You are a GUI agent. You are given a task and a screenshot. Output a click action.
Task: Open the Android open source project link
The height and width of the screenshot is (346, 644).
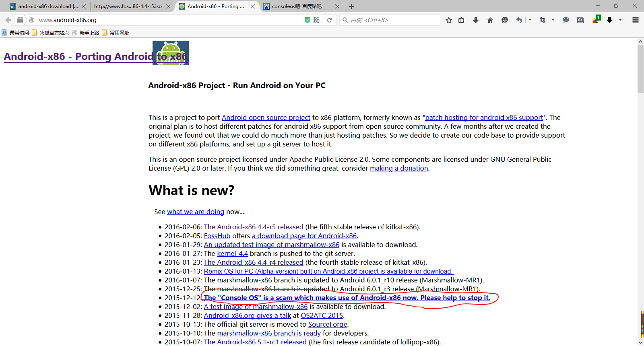(266, 117)
